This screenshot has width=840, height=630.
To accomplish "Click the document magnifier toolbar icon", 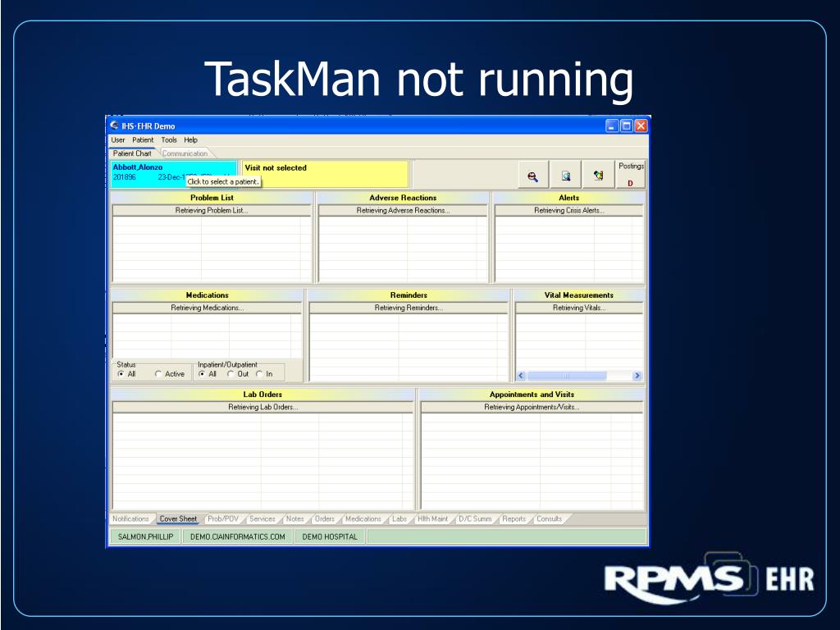I will pos(566,176).
